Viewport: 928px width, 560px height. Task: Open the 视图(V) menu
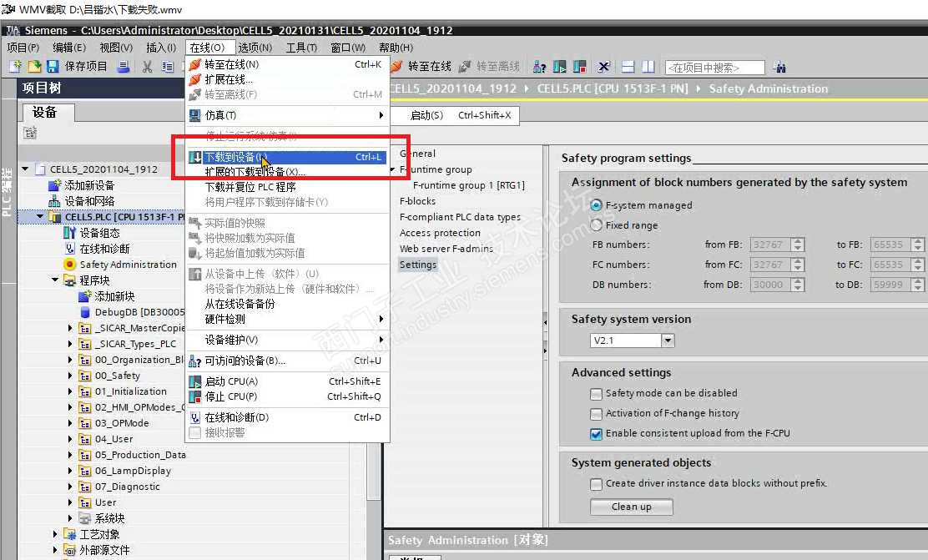(116, 48)
